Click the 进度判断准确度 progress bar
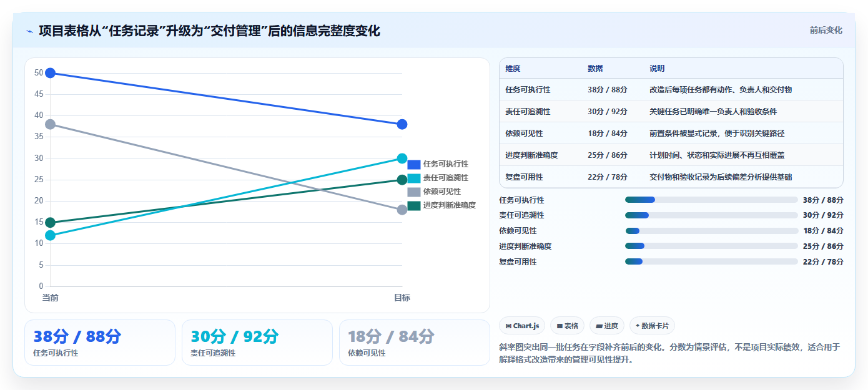Image resolution: width=868 pixels, height=390 pixels. click(x=711, y=246)
